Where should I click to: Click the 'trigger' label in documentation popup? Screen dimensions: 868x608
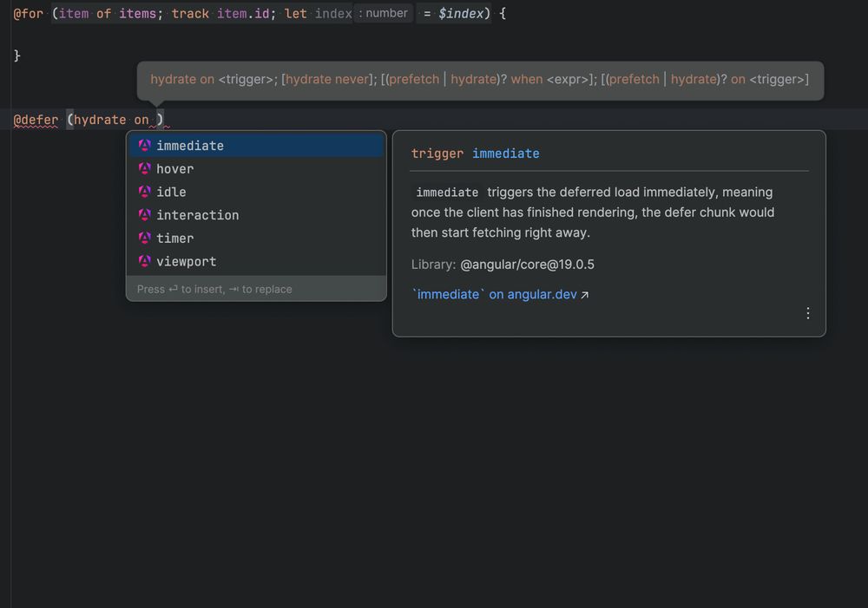pos(437,154)
